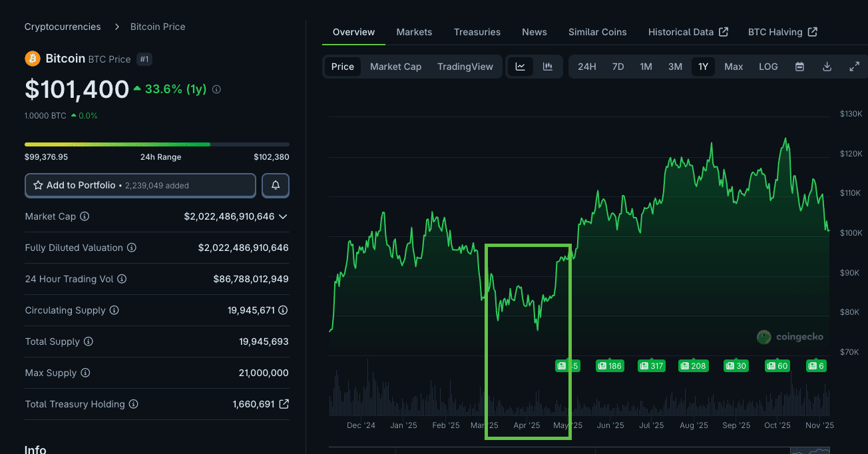Screen dimensions: 868x454
Task: Show info for Circulating Supply value
Action: click(x=284, y=310)
